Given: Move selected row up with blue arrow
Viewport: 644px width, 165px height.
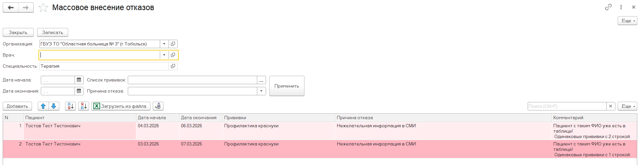Looking at the screenshot, I should coord(43,106).
